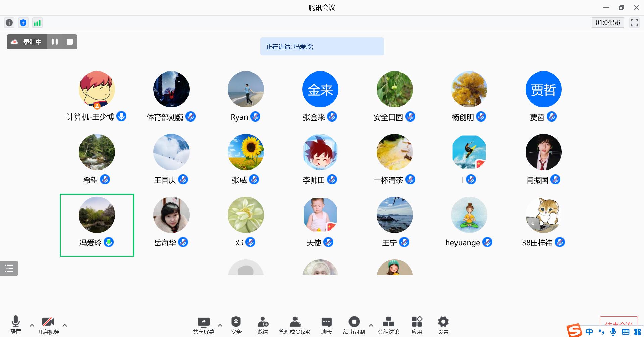Expand video options arrow next to 开启视频
This screenshot has height=337, width=644.
[65, 325]
